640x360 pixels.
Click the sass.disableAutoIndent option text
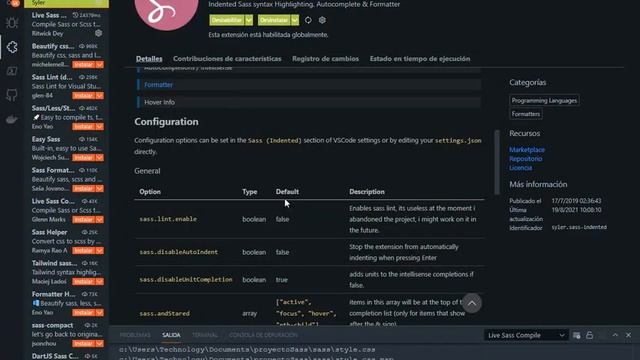[x=178, y=252]
